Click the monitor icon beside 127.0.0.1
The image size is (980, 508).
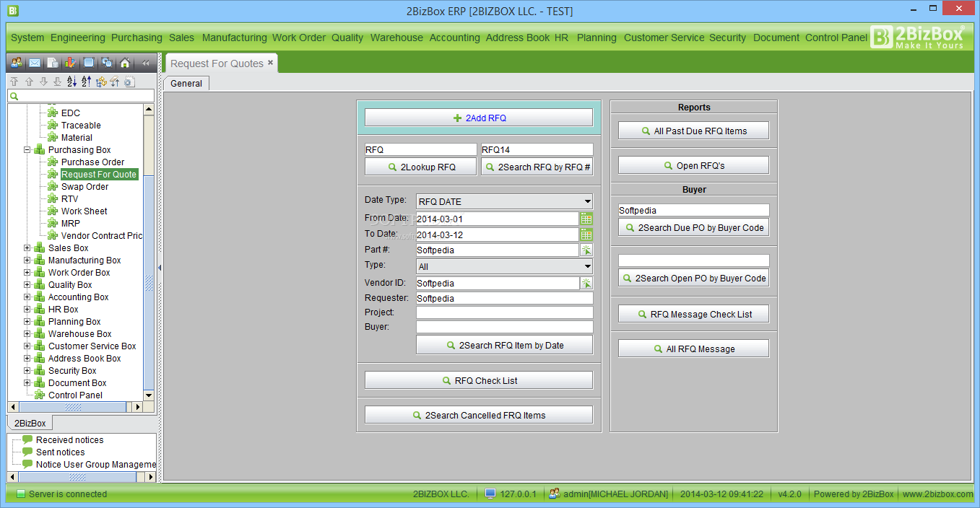click(490, 494)
